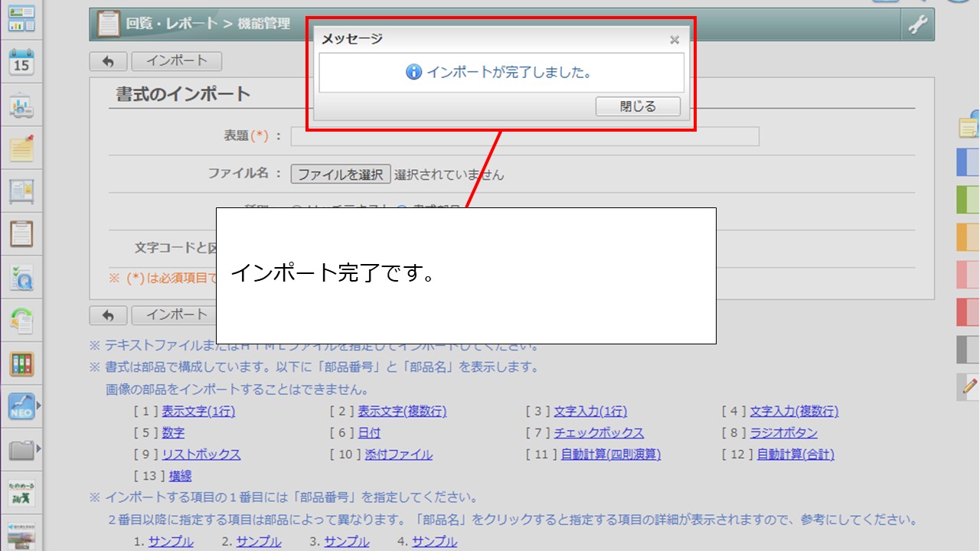This screenshot has height=551, width=980.
Task: Click the sticky note icon on right edge
Action: click(969, 127)
